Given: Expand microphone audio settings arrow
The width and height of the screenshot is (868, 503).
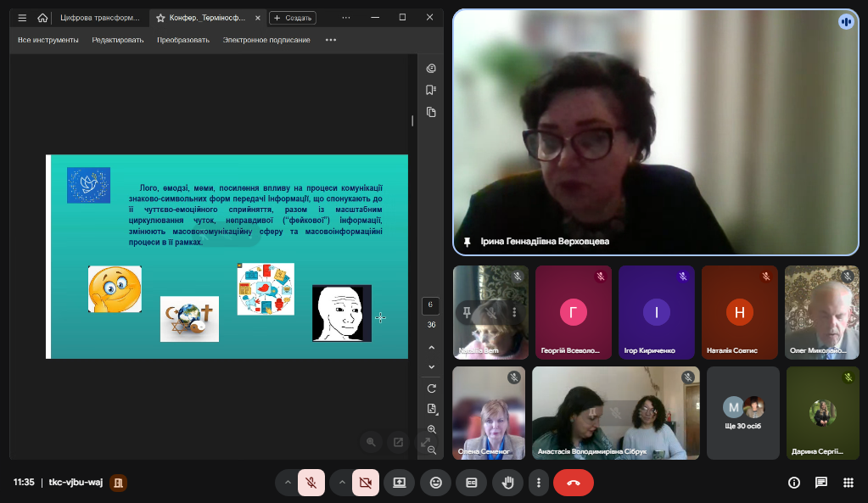Looking at the screenshot, I should (288, 483).
